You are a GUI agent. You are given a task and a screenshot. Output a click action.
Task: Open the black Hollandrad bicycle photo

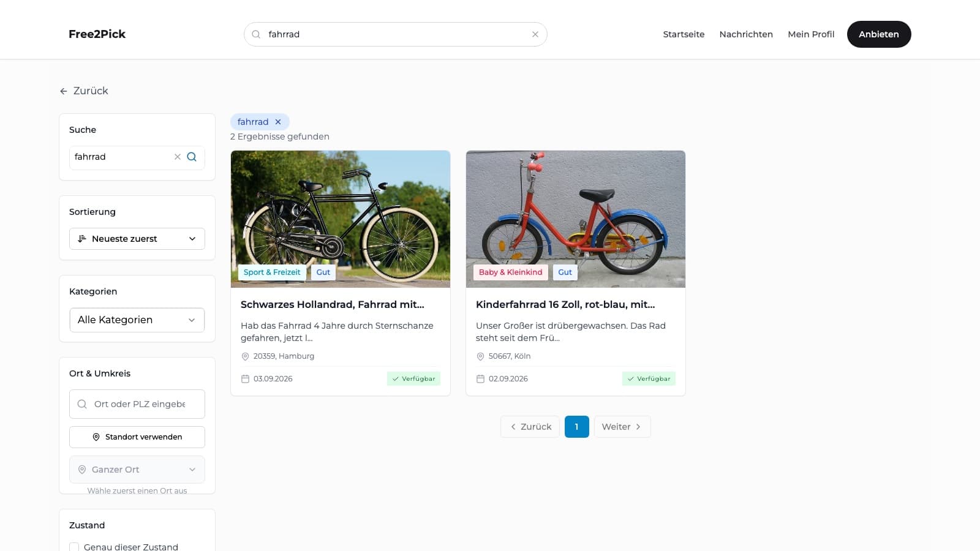(x=341, y=219)
